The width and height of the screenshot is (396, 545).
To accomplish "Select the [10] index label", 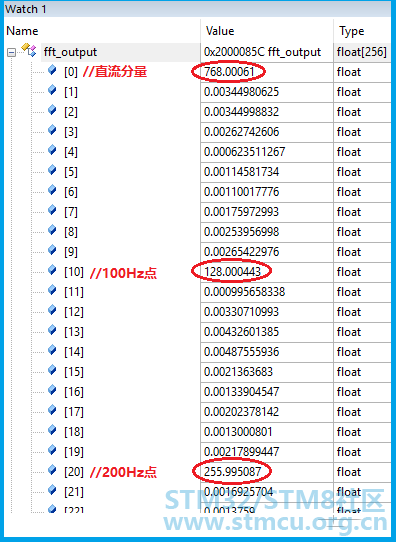I will pyautogui.click(x=74, y=272).
